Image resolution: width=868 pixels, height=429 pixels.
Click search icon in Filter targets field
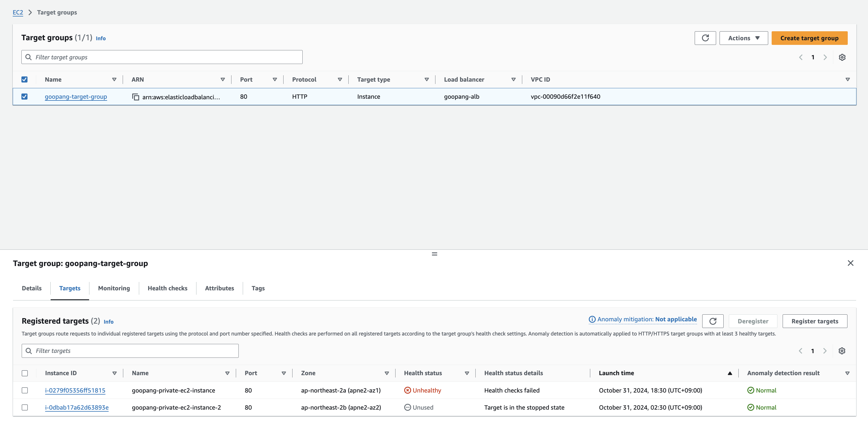coord(29,351)
